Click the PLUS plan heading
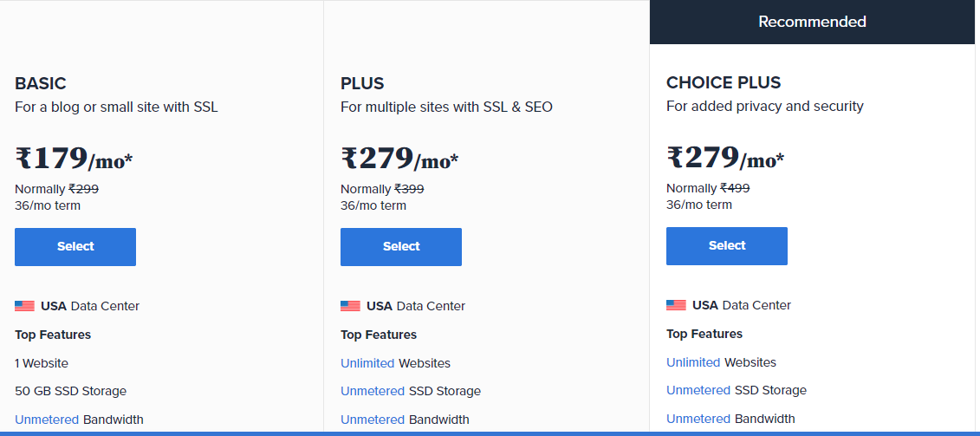The width and height of the screenshot is (980, 436). click(x=362, y=84)
